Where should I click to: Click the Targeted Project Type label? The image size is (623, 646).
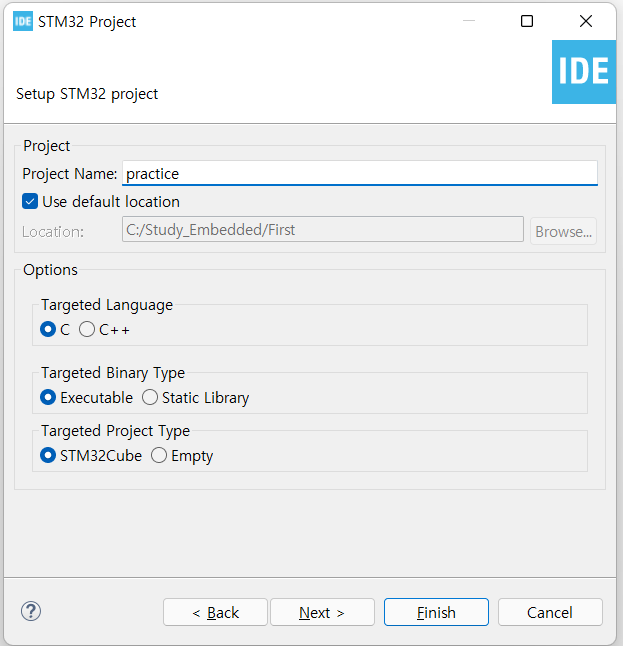(115, 431)
